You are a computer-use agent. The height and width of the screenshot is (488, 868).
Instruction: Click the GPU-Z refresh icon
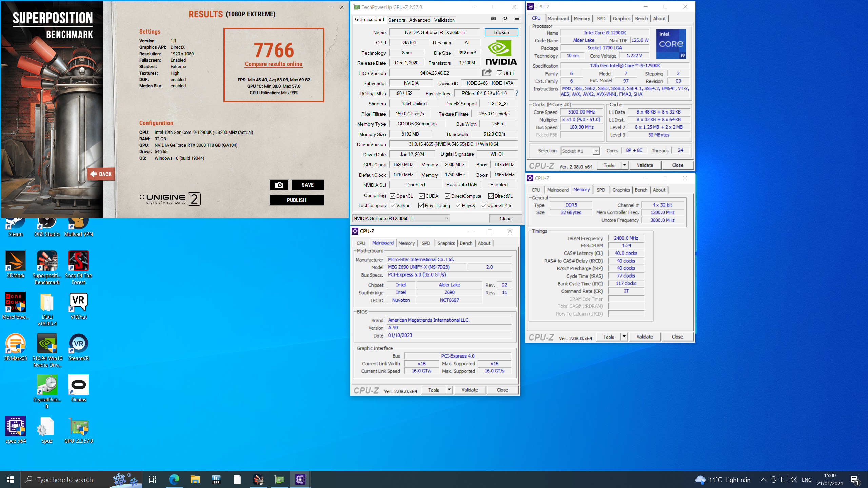click(505, 19)
